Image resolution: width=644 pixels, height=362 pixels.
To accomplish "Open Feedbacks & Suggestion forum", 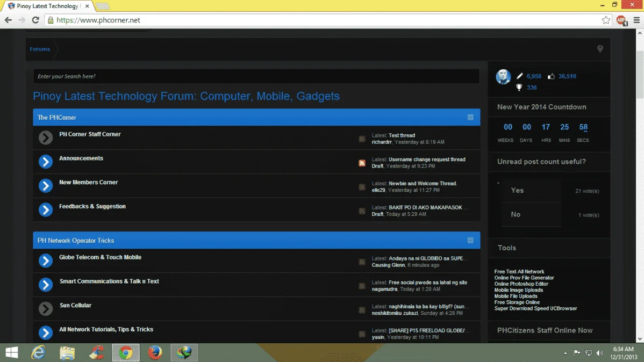I will pyautogui.click(x=92, y=206).
